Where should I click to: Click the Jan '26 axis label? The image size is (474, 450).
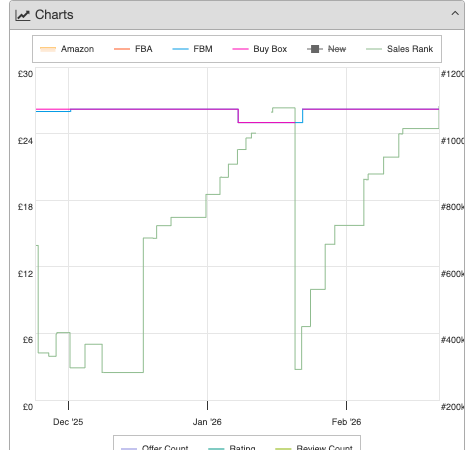click(x=207, y=422)
